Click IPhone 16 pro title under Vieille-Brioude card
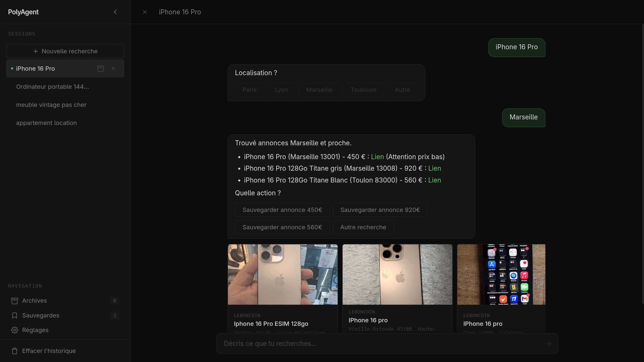644x362 pixels. coord(368,320)
